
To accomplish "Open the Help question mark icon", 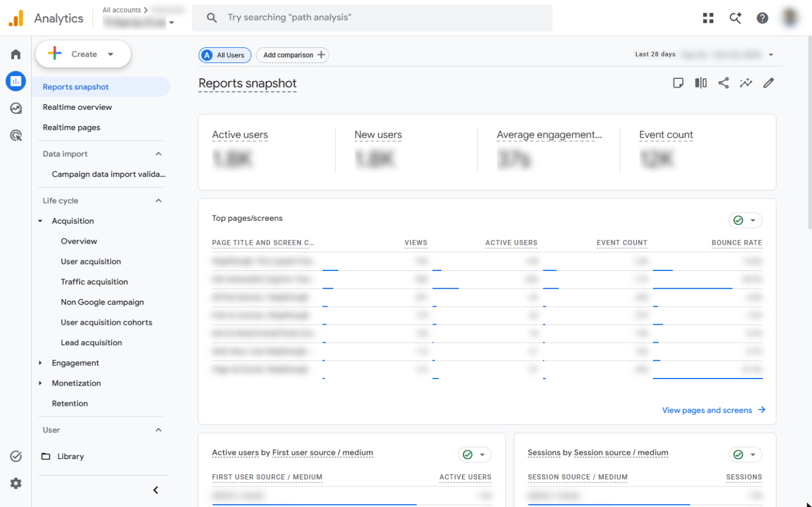I will (x=762, y=18).
